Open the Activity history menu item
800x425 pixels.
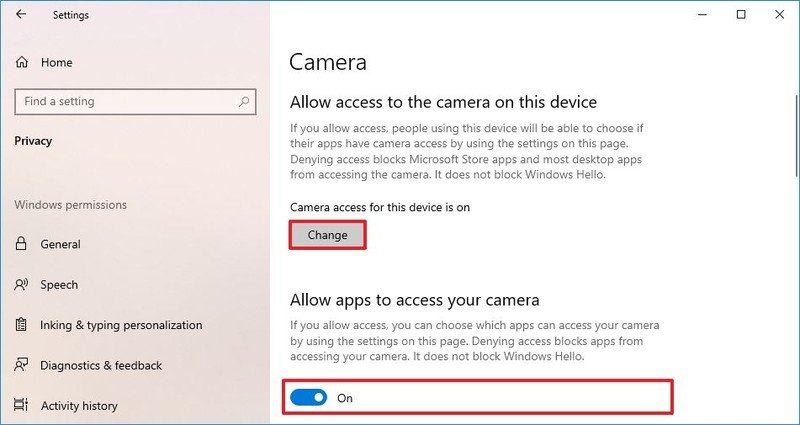tap(79, 406)
